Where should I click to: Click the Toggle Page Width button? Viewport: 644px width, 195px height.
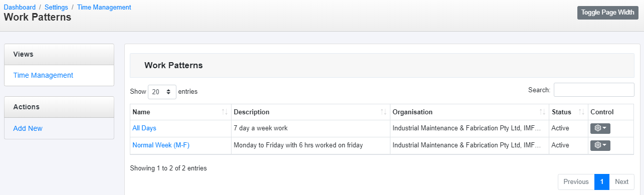[x=608, y=13]
